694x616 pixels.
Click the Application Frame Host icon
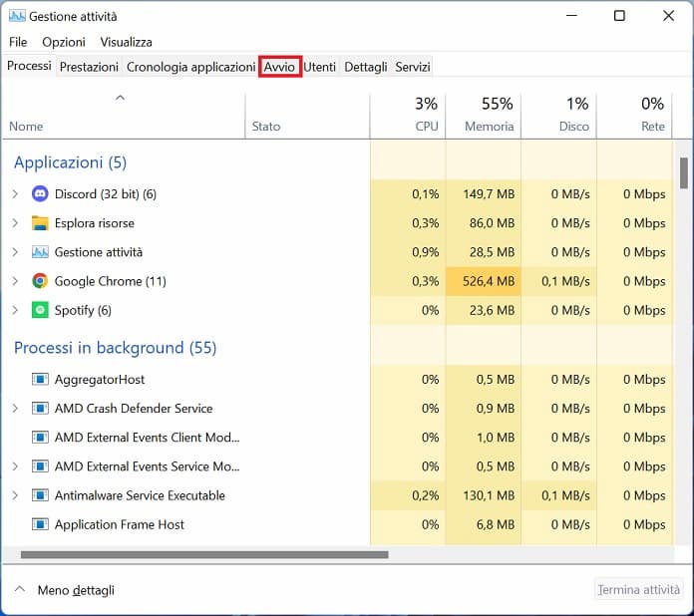tap(40, 524)
